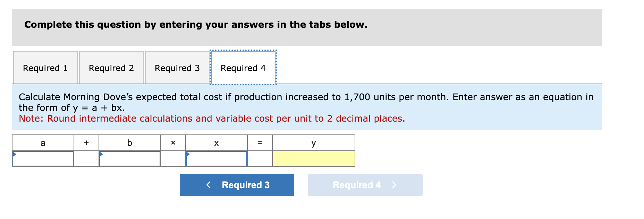The height and width of the screenshot is (219, 644).
Task: Click the plus sign header cell
Action: 86,142
